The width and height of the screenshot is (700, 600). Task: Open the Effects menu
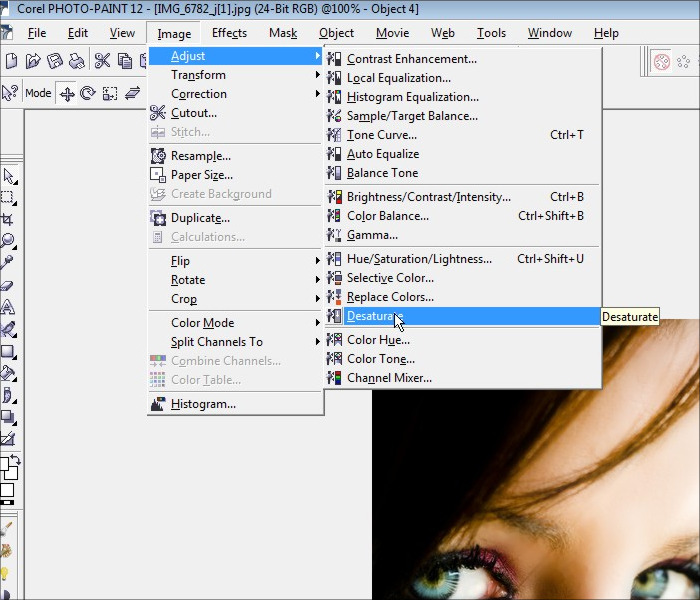(229, 33)
